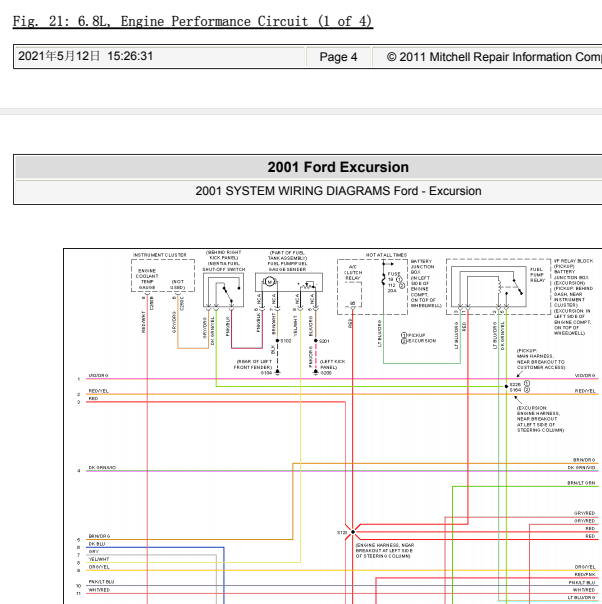Click BRN/ORG label beside wire number 5
The width and height of the screenshot is (602, 604).
coord(99,536)
